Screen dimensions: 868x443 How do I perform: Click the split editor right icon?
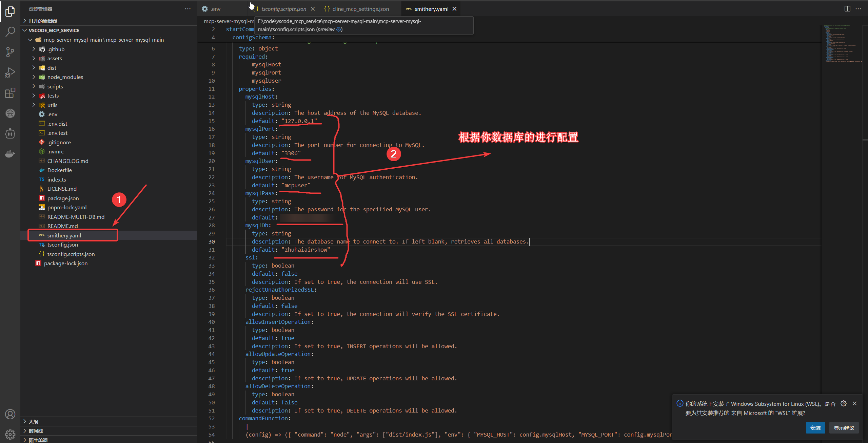point(847,9)
